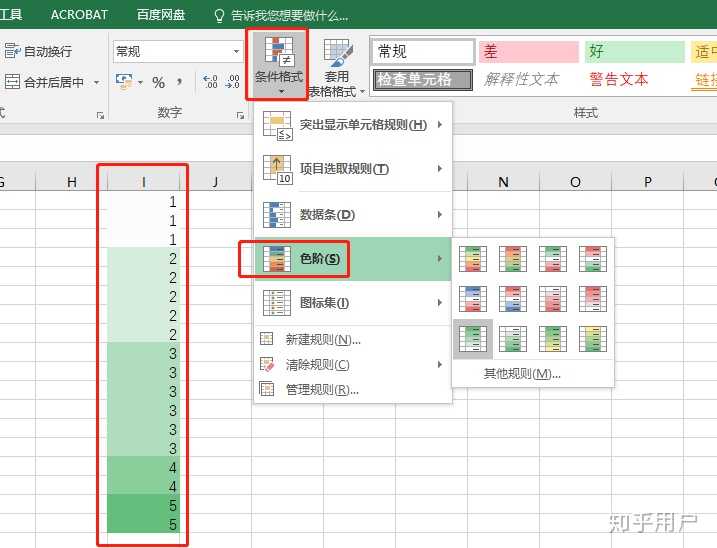Open 图标集 icon sets submenu
This screenshot has height=548, width=717.
point(353,303)
